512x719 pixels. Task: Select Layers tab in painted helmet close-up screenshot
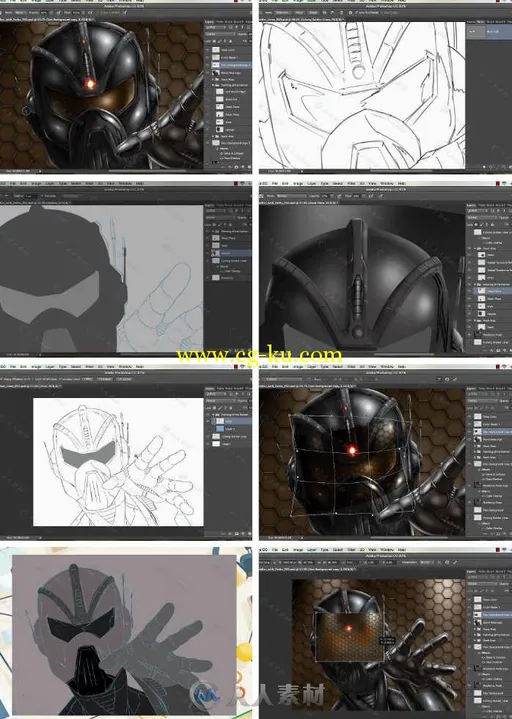pos(209,22)
